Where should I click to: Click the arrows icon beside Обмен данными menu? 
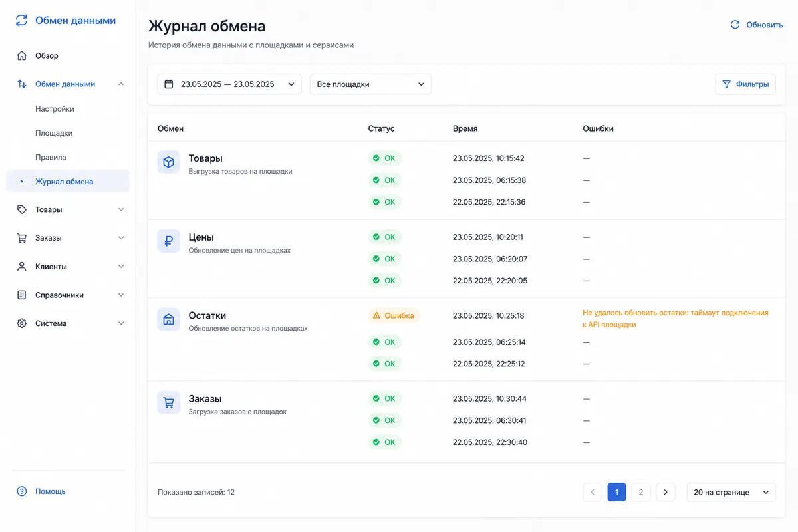22,84
